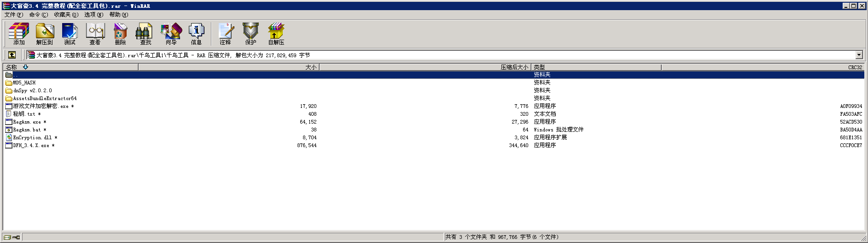Click the key icon in status bar
Image resolution: width=868 pixels, height=243 pixels.
coord(16,237)
